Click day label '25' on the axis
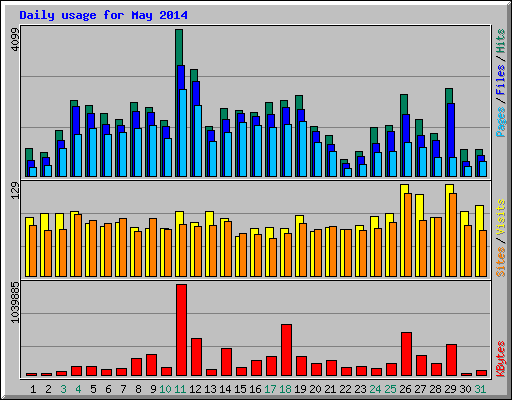Viewport: 512px width, 400px height. click(390, 389)
